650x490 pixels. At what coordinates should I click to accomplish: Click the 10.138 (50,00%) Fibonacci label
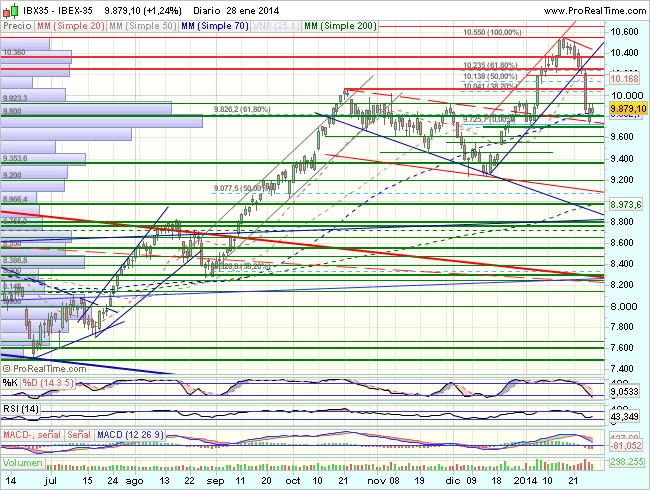(490, 76)
